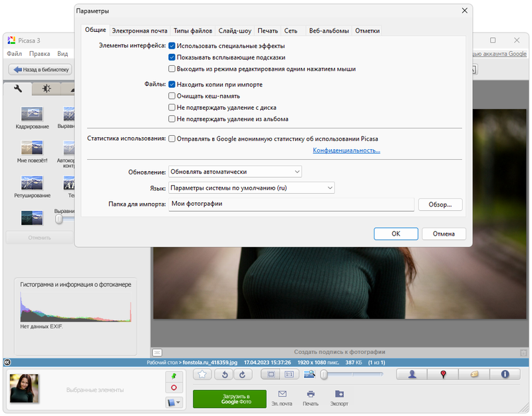Open the basic fixes wrench tab

(18, 89)
